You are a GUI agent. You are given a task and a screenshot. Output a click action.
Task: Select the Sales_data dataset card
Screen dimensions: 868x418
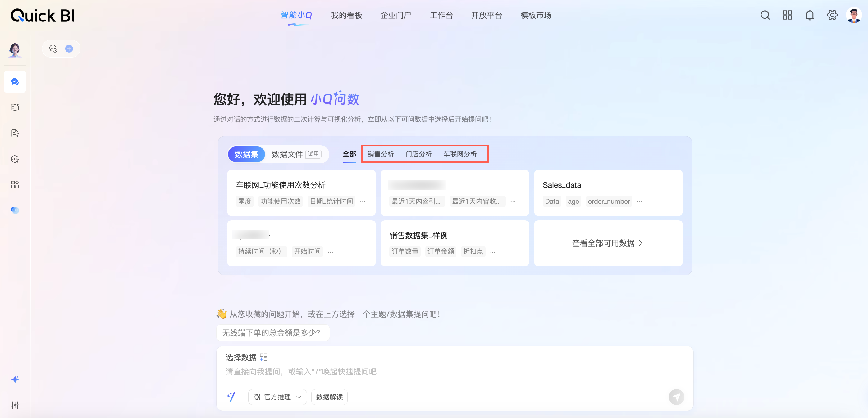(608, 193)
